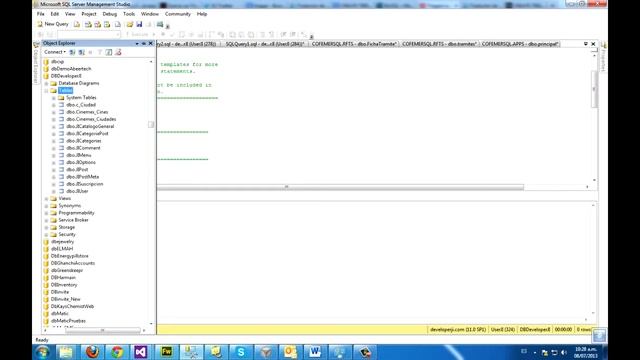Open a new Database Engine Query

(77, 24)
